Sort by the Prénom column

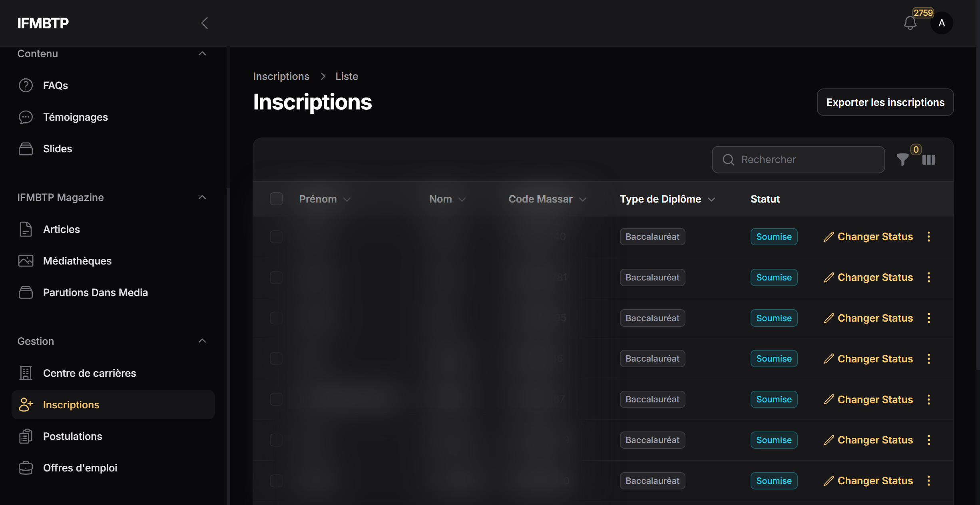pos(325,199)
